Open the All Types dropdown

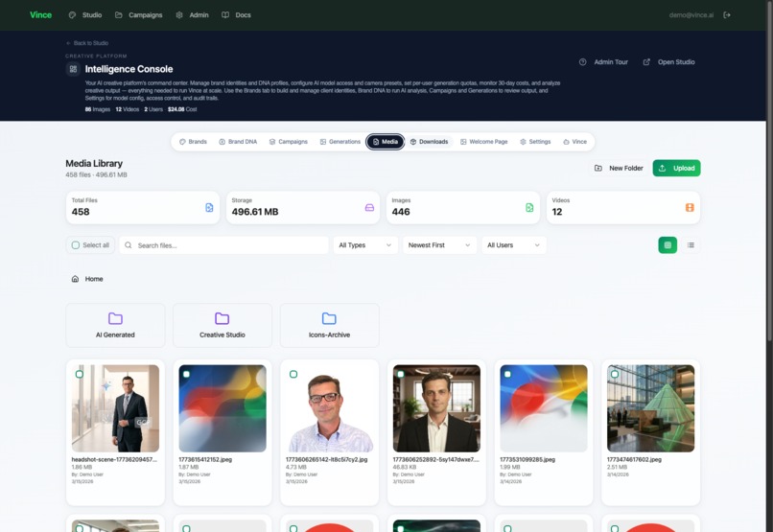point(365,245)
